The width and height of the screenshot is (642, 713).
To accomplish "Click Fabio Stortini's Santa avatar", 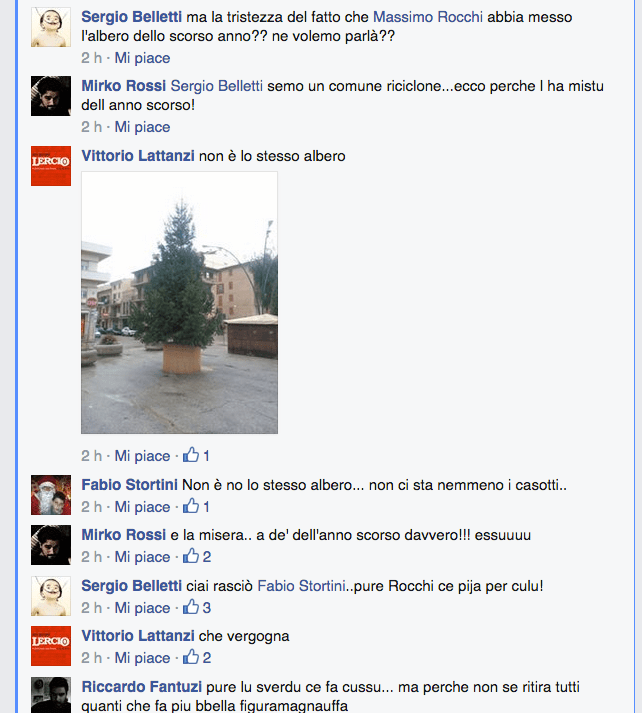I will (51, 495).
